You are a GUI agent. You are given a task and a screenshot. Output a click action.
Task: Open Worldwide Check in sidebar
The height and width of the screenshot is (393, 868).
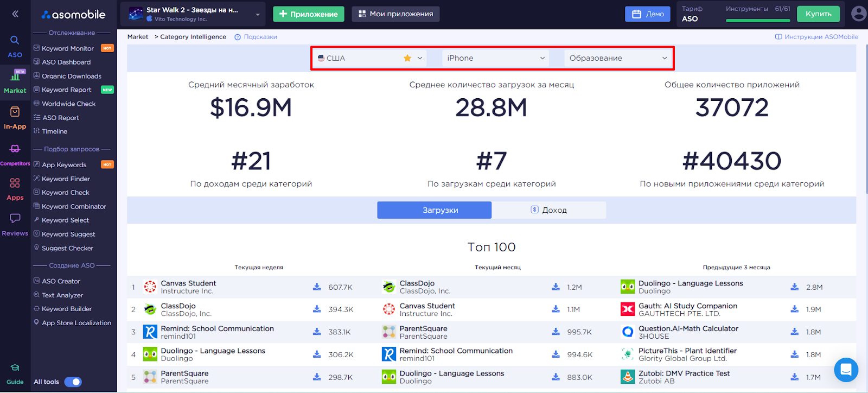[69, 104]
